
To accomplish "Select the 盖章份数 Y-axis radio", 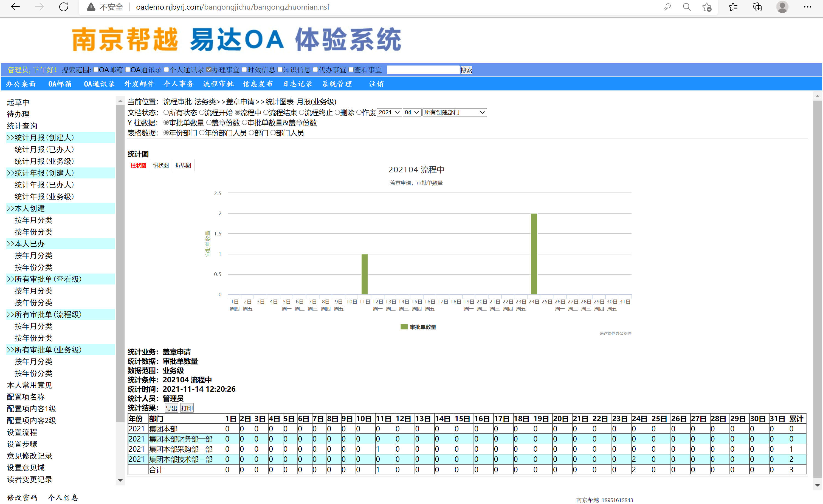I will point(209,123).
